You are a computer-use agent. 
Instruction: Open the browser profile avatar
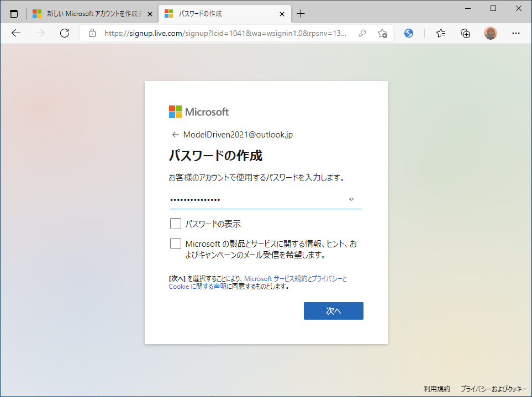point(490,33)
